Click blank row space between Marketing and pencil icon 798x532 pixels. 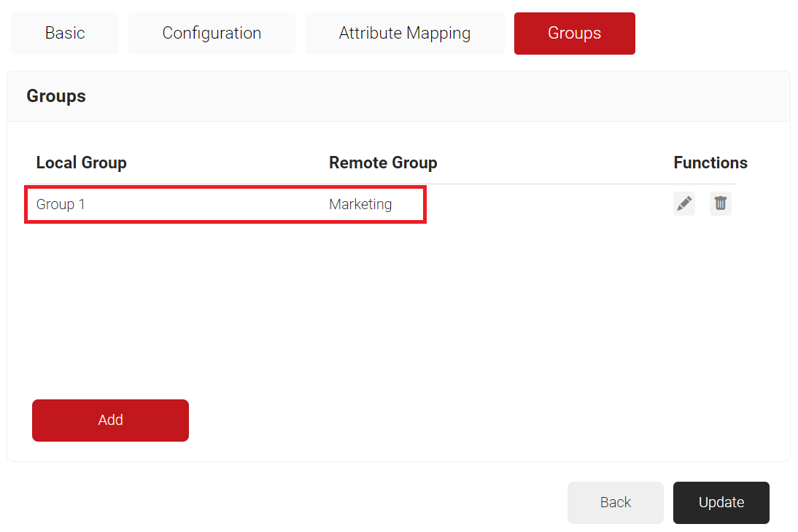point(547,205)
